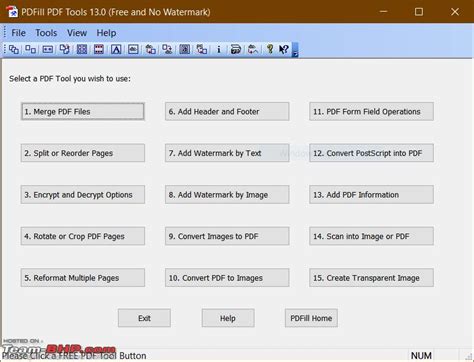Select '4. Rotate or Crop PDF Pages'
The width and height of the screenshot is (474, 362).
click(x=83, y=236)
